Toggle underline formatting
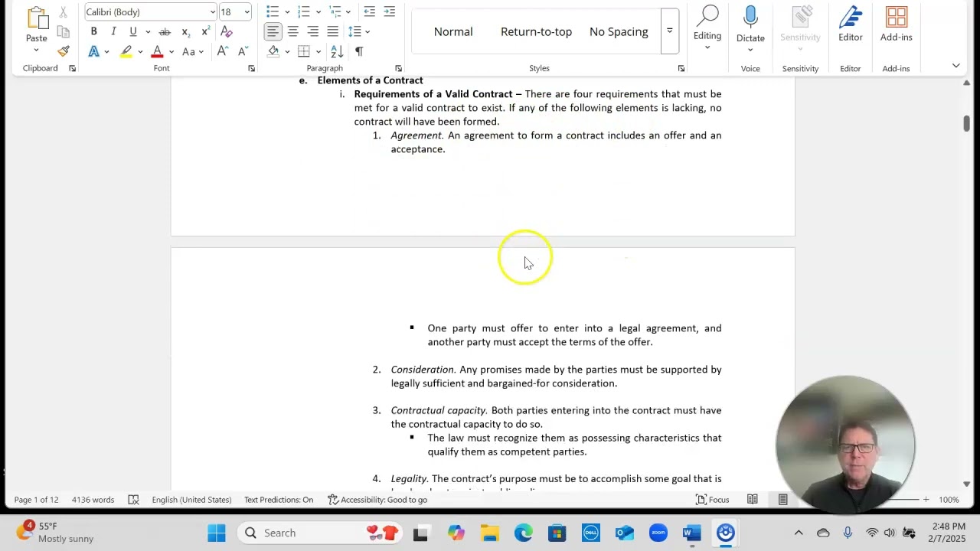980x551 pixels. point(133,31)
